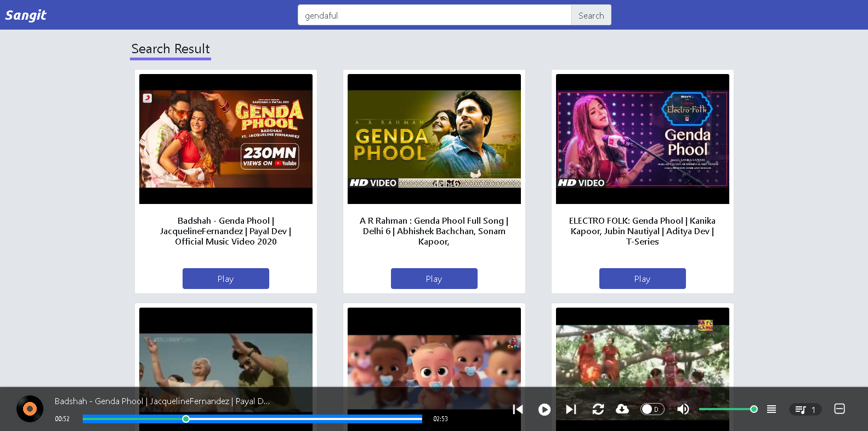Play ELECTRO FOLK Genda Phool
The image size is (868, 431).
click(x=642, y=279)
